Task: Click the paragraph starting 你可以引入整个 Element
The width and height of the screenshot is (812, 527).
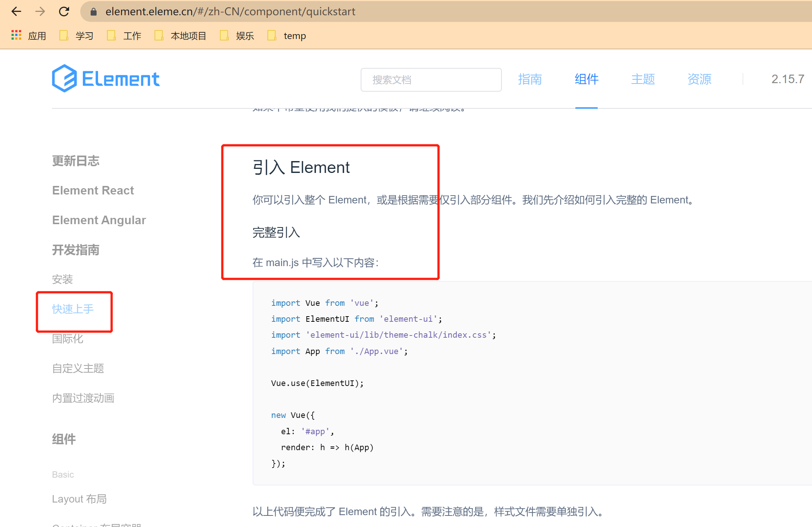Action: [474, 200]
